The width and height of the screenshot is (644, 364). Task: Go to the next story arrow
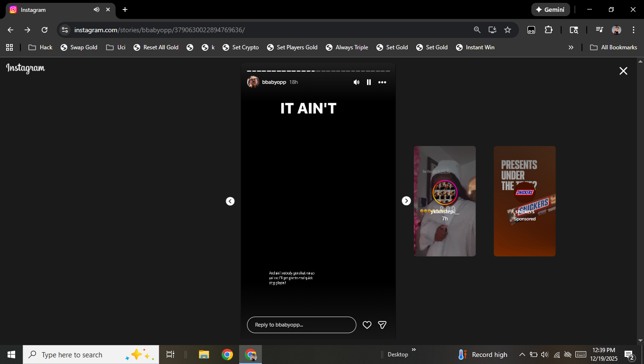click(x=406, y=201)
